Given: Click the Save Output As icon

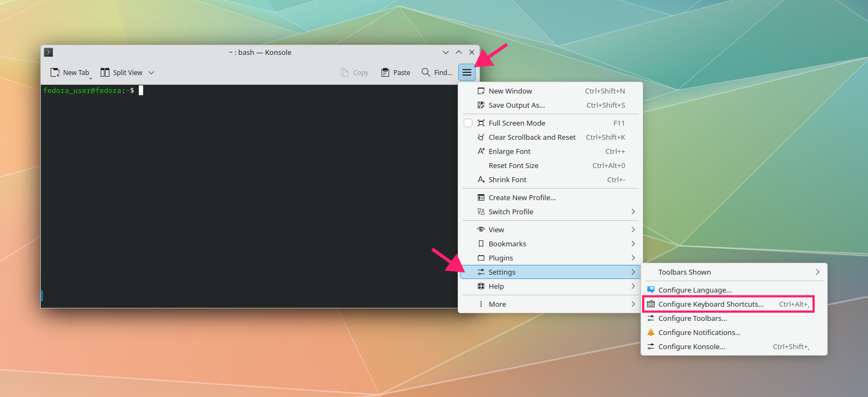Looking at the screenshot, I should 481,105.
